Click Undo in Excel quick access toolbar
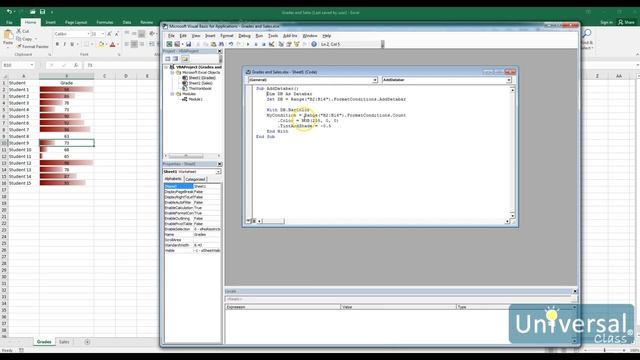 click(9, 12)
